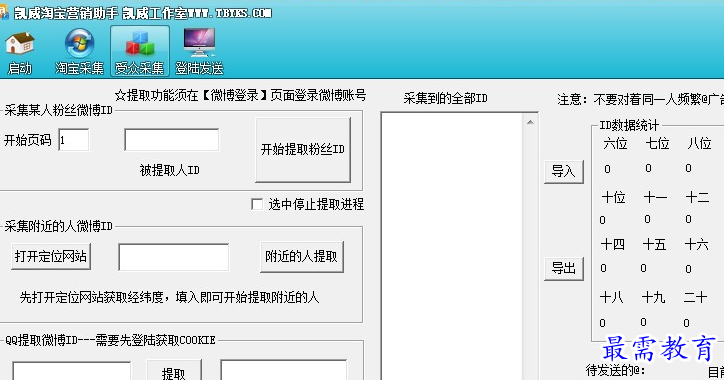Click the 八位 label in ID数据统计
This screenshot has width=724, height=380.
point(699,144)
